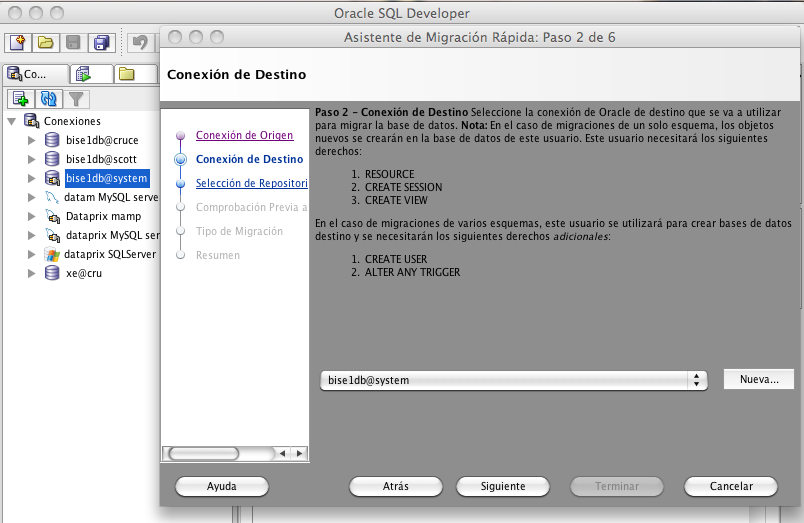
Task: Select Dataprix mamp tree label
Action: tap(103, 216)
